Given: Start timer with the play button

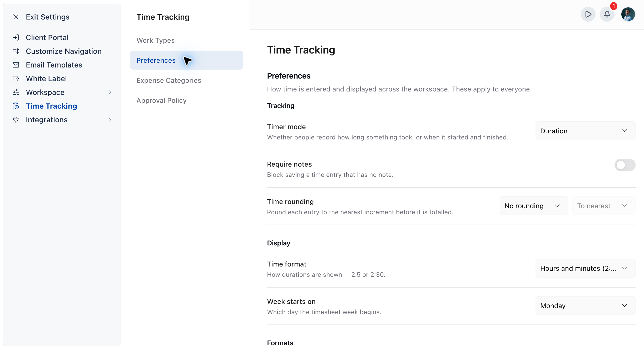Looking at the screenshot, I should [588, 14].
